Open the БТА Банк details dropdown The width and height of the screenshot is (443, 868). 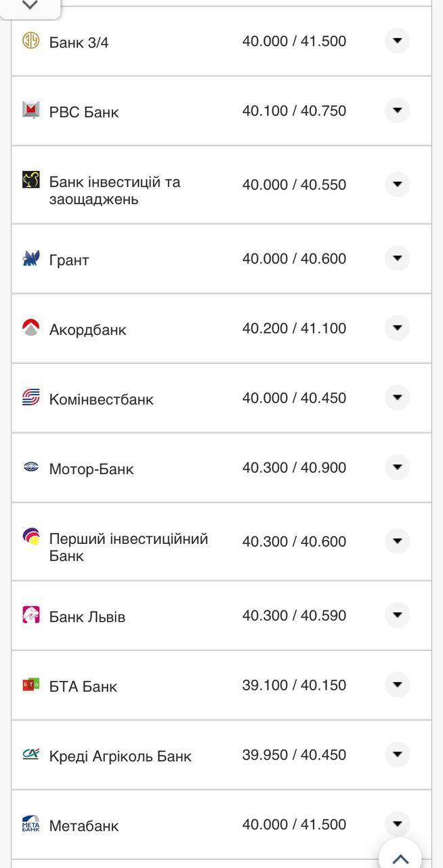coord(397,684)
